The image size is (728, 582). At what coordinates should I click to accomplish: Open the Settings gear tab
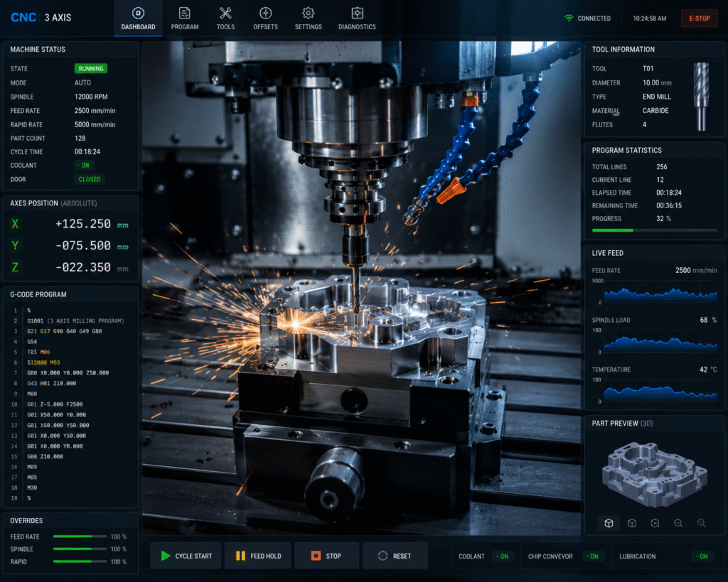[309, 18]
